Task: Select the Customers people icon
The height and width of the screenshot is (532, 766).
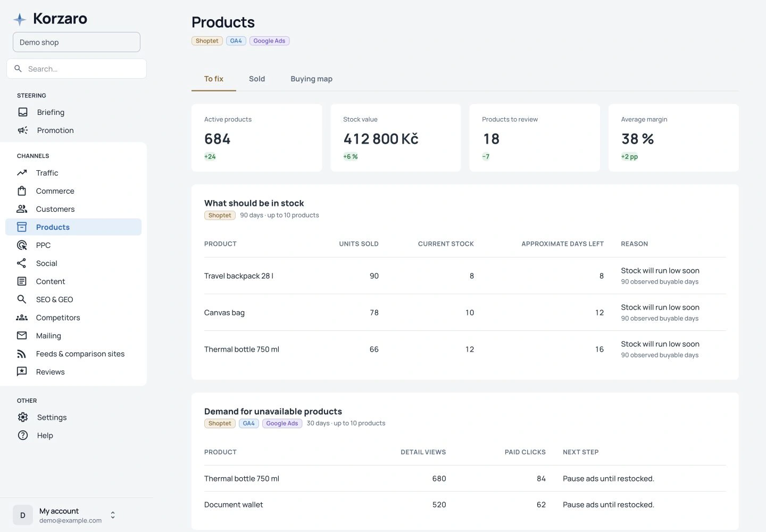Action: click(x=22, y=209)
